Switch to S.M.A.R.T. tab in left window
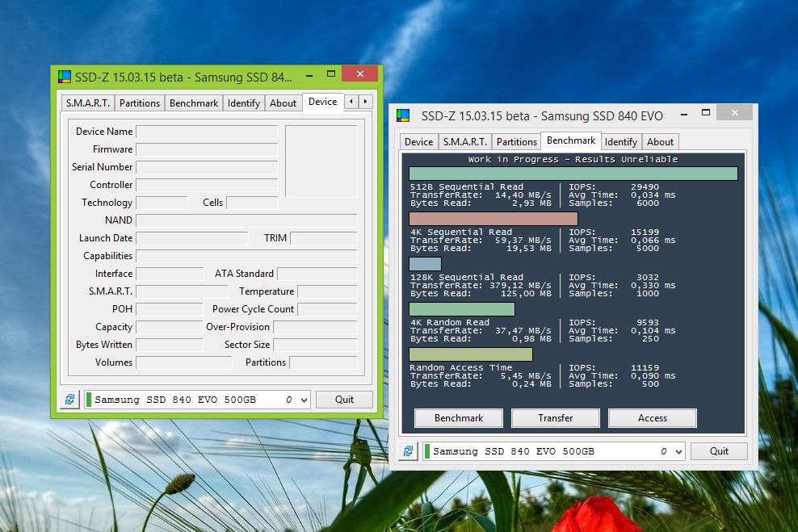Image resolution: width=798 pixels, height=532 pixels. [x=88, y=103]
